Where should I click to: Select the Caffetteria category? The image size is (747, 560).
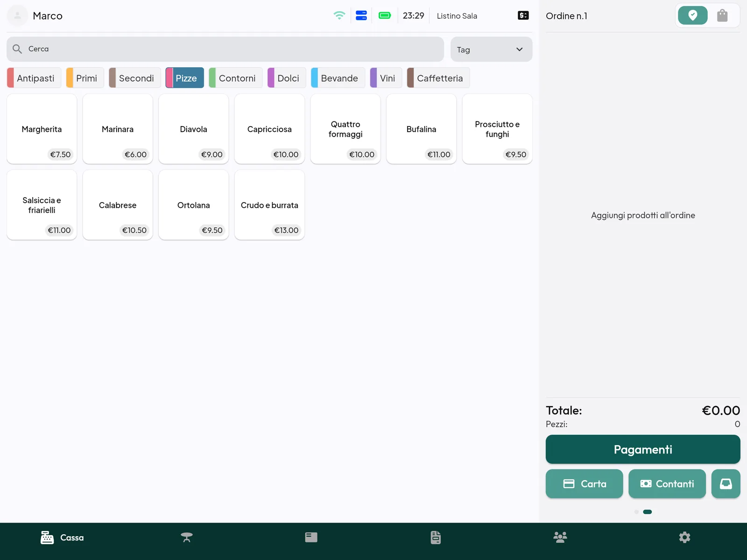coord(438,78)
